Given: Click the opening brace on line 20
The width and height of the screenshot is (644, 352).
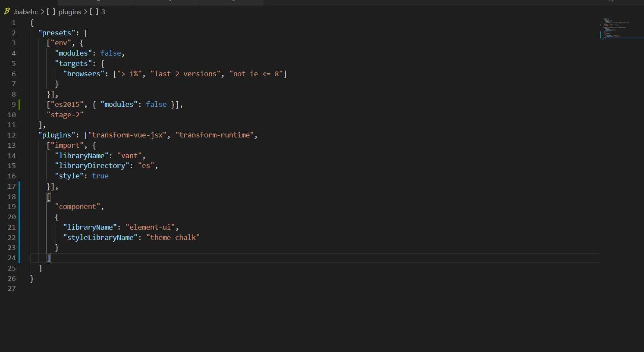Looking at the screenshot, I should (57, 217).
